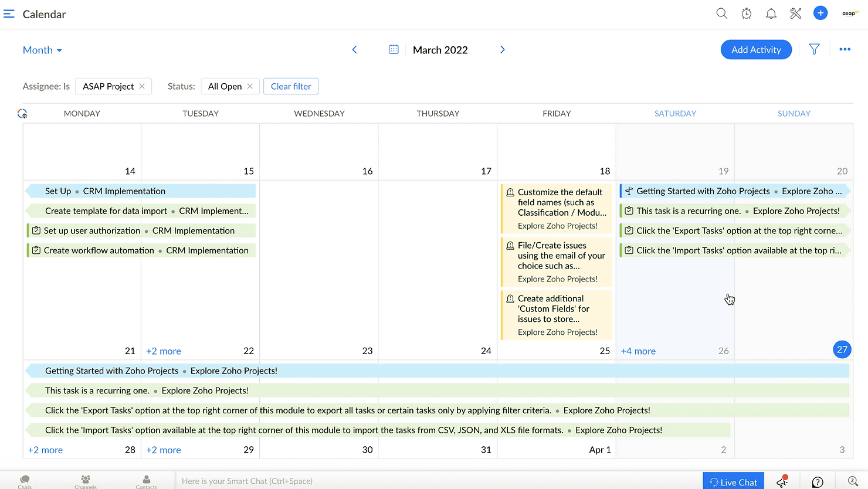Open the Chats tab in bottom bar
868x489 pixels.
pyautogui.click(x=25, y=481)
